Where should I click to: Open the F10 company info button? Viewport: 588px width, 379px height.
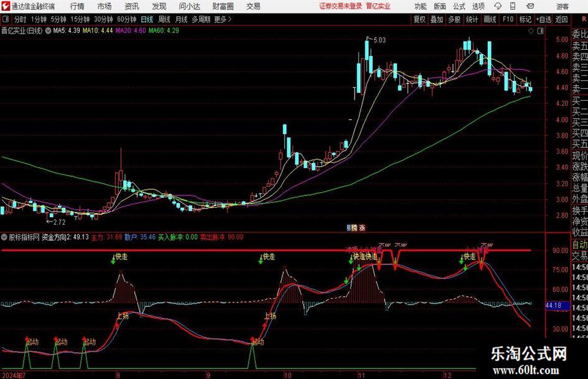pos(508,19)
